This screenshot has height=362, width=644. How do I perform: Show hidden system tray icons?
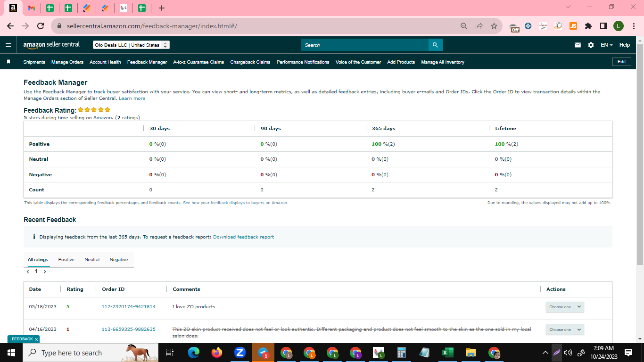(x=545, y=352)
